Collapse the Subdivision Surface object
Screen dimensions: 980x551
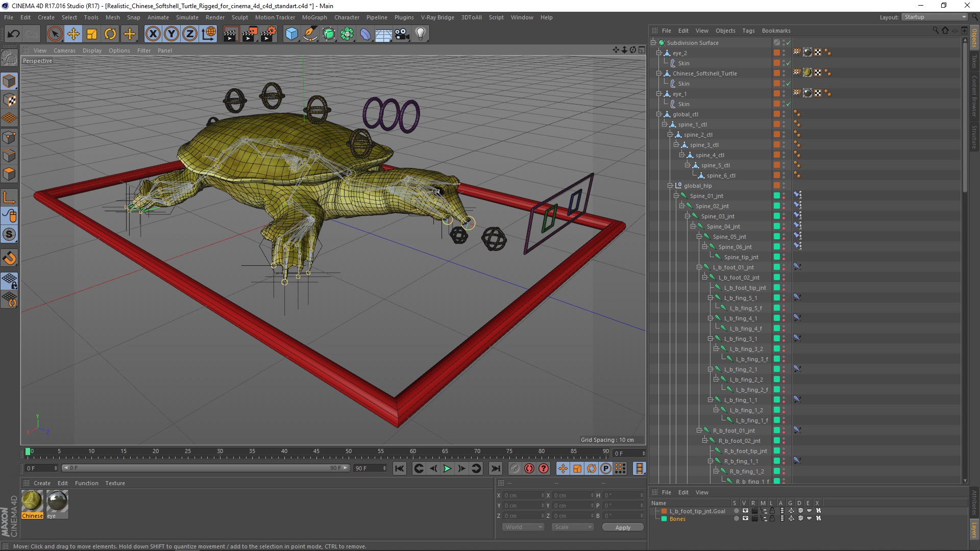653,43
